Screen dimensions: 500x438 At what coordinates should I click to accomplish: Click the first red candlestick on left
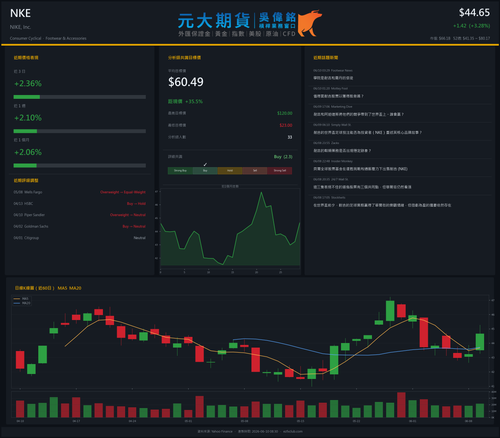pyautogui.click(x=20, y=360)
